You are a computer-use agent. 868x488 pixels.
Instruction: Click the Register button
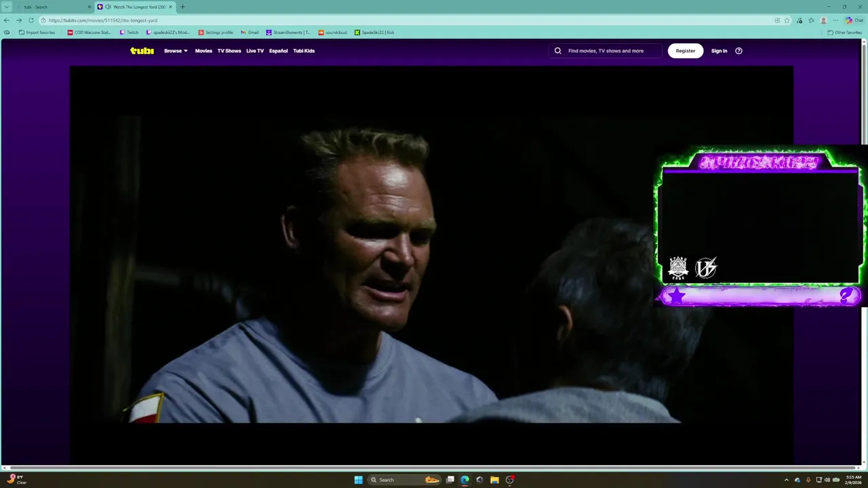[x=686, y=51]
